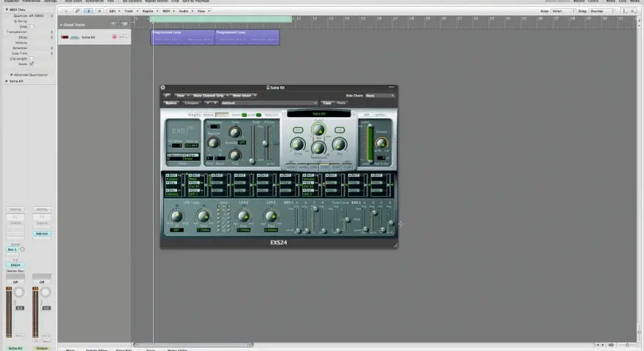Click the LFO 1 Rate knob

coord(203,216)
